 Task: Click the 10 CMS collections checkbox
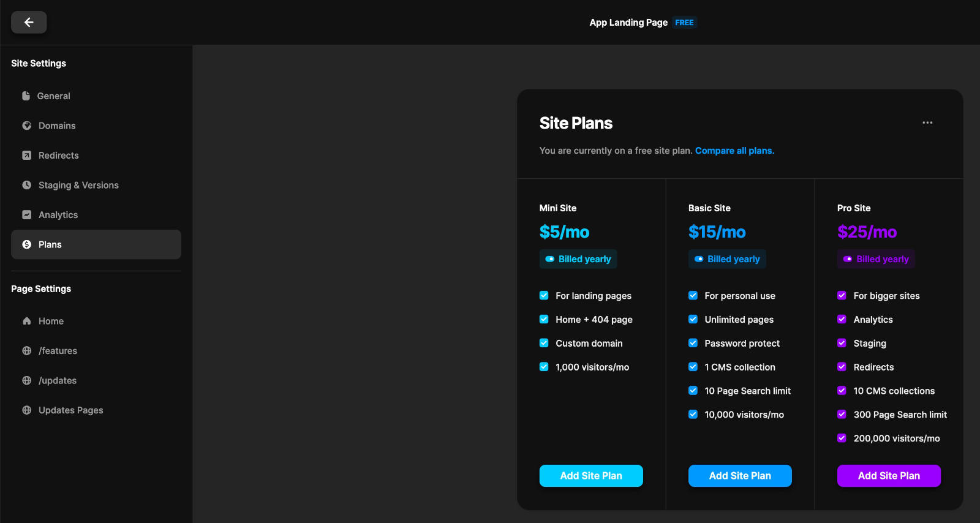[x=842, y=391]
